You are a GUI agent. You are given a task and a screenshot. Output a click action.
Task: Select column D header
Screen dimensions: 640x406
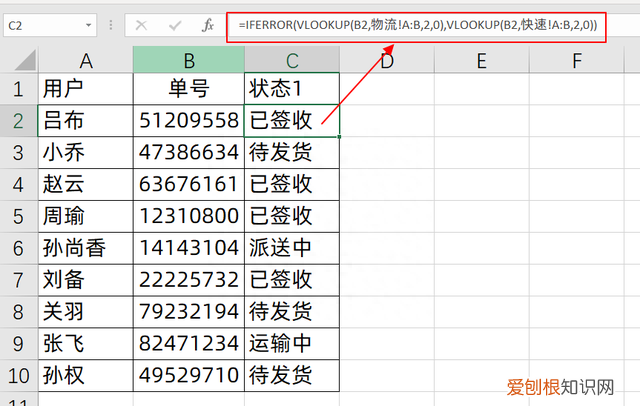[387, 60]
